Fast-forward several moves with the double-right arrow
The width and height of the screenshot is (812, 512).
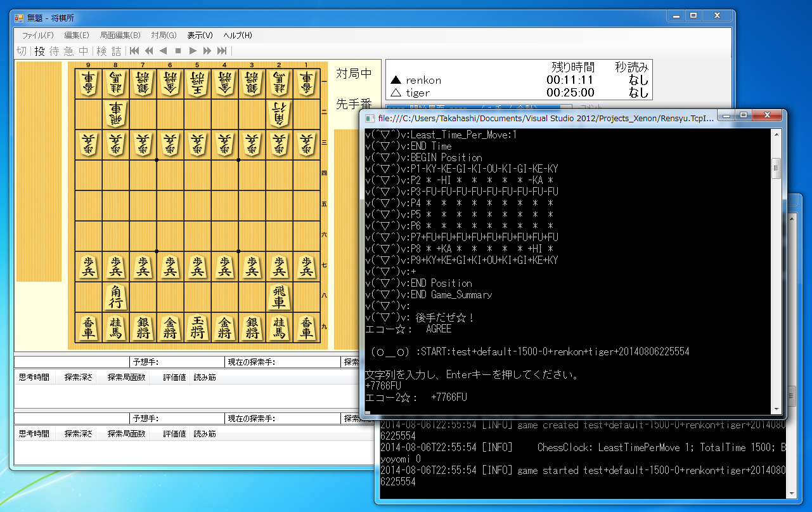tap(207, 51)
